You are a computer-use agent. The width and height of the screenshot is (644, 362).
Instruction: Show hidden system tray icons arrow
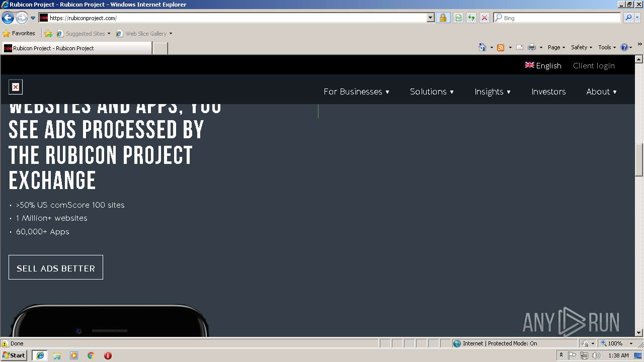(x=561, y=355)
